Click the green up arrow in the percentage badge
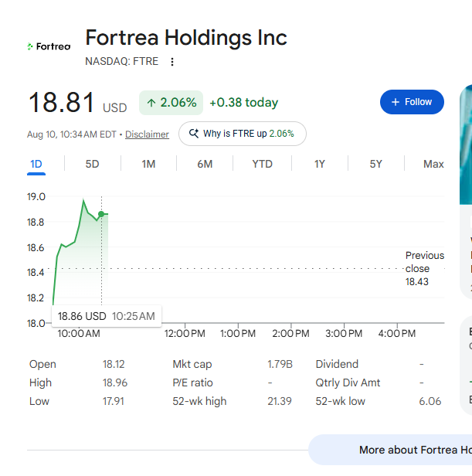472x476 pixels. [x=151, y=104]
